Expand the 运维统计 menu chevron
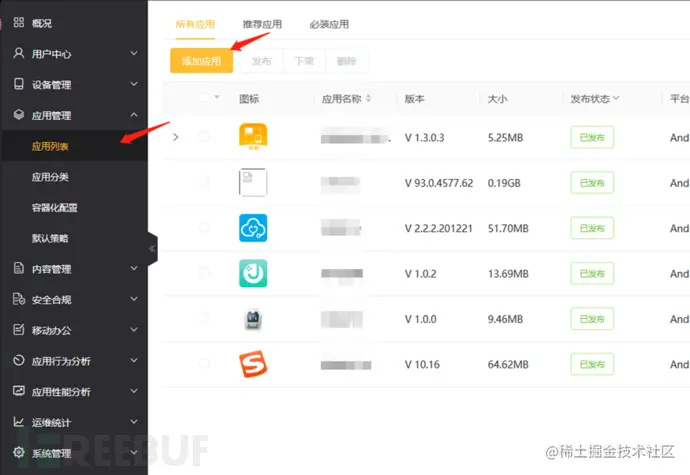The height and width of the screenshot is (475, 690). pyautogui.click(x=134, y=421)
